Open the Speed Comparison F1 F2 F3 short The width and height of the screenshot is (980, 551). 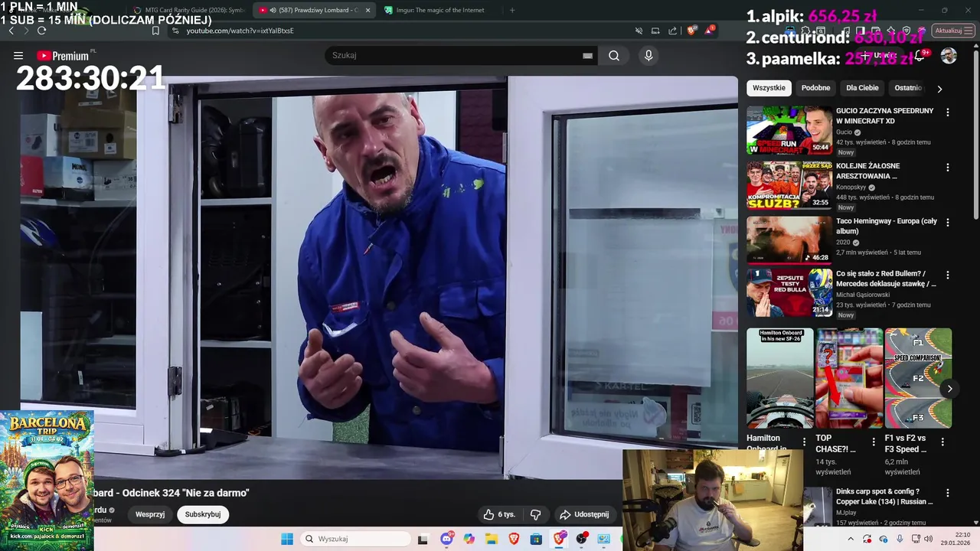tap(918, 378)
